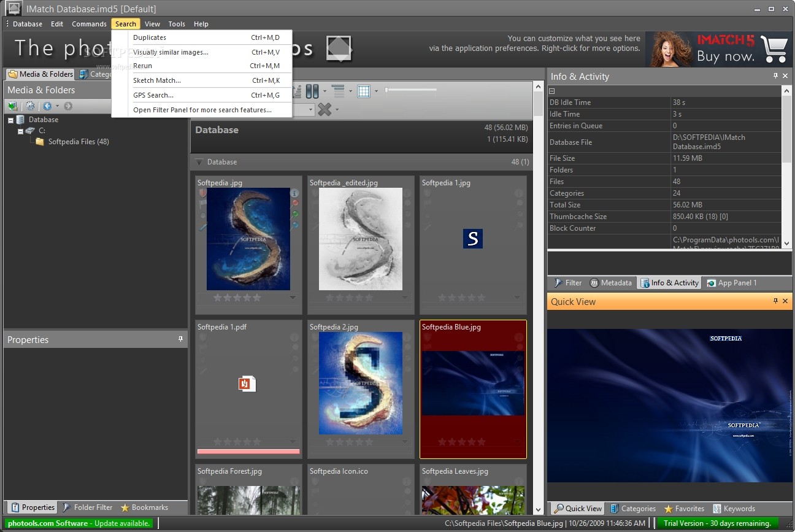Choose Visually similar images from Search menu

[x=202, y=52]
